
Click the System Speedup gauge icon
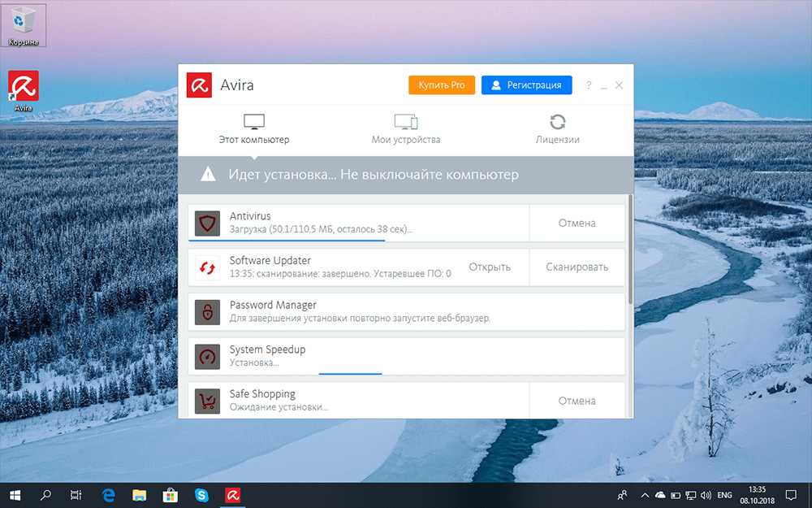208,356
